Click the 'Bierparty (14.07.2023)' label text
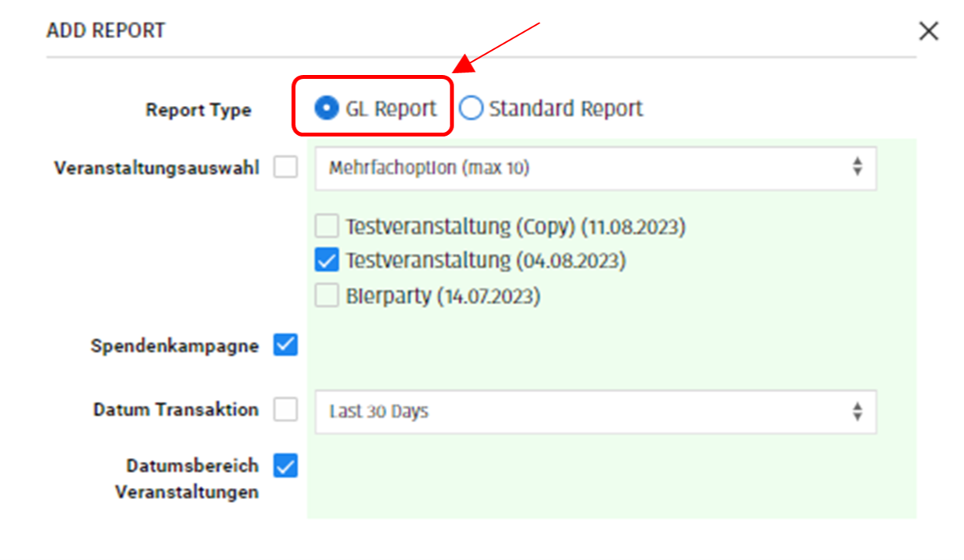 (443, 296)
